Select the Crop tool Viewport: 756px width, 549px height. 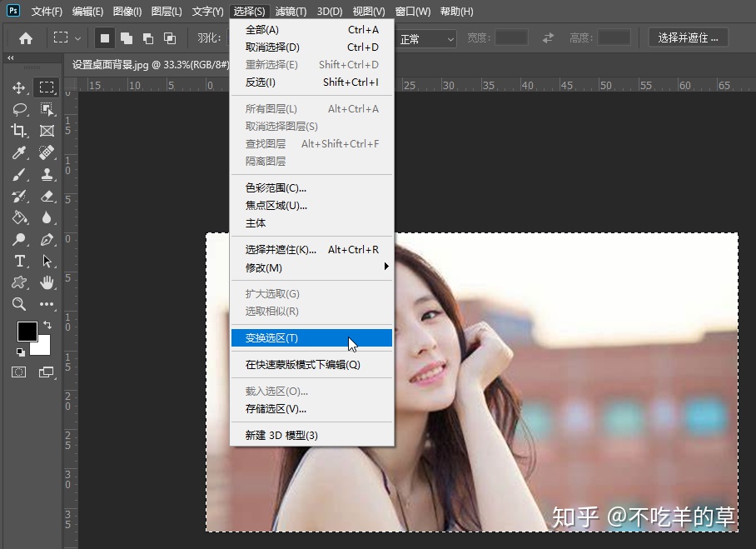(x=19, y=131)
